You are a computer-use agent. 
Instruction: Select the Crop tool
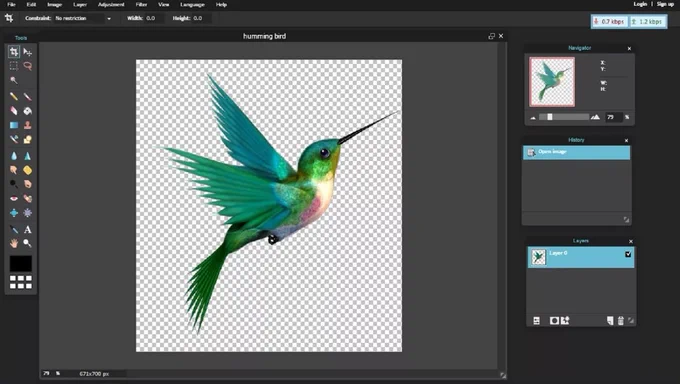coord(14,52)
